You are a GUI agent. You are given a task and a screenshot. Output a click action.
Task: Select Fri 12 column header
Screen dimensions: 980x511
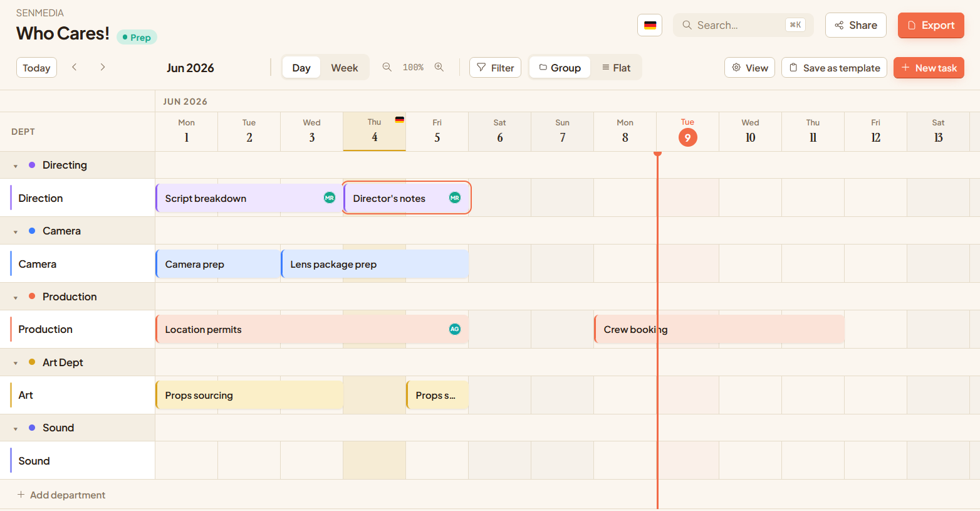click(x=876, y=132)
